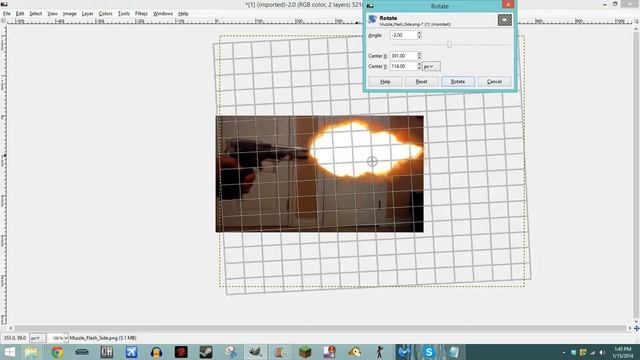
Task: Click the layer preview thumbnail in Rotate dialog
Action: pyautogui.click(x=504, y=20)
